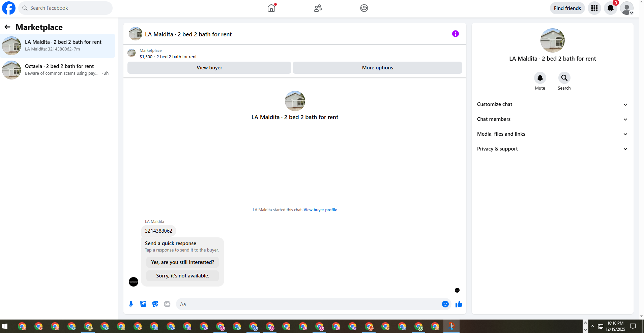Click the listing thumbnail in the chat header
This screenshot has height=333, width=644.
[x=136, y=34]
